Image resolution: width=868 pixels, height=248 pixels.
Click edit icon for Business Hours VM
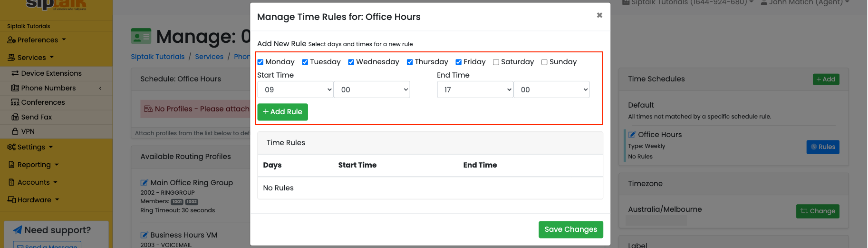(144, 235)
